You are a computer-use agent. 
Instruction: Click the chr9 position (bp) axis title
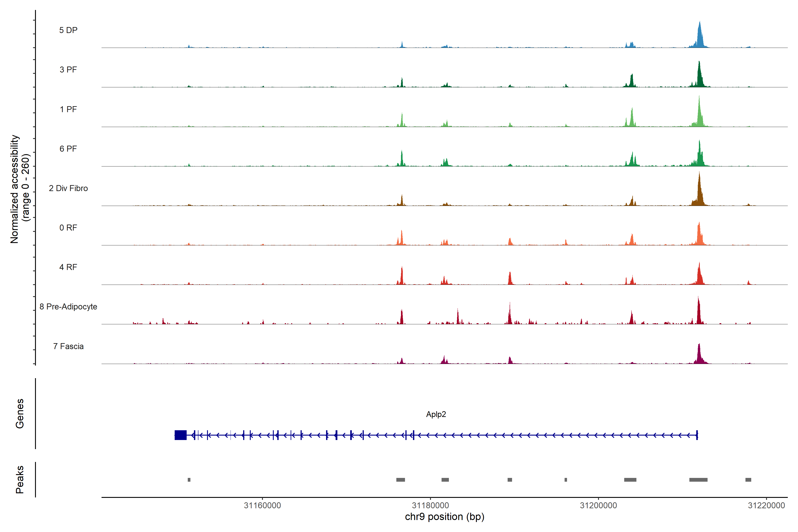[444, 517]
